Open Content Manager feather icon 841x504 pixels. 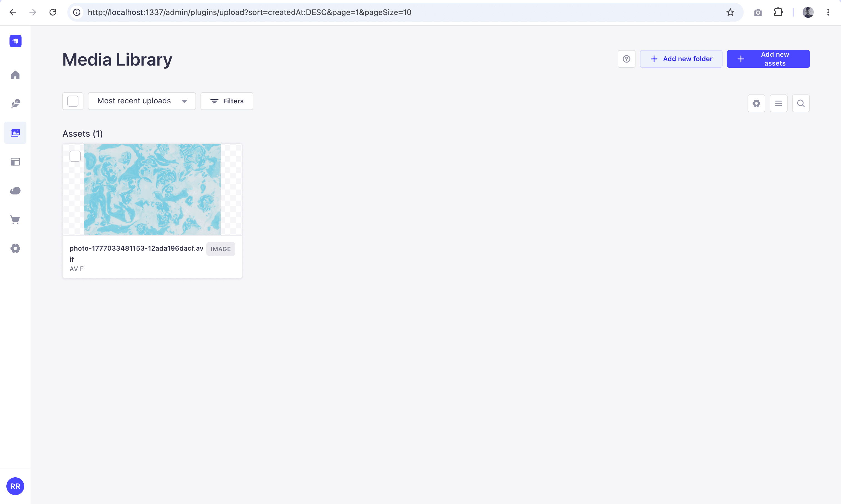[15, 104]
